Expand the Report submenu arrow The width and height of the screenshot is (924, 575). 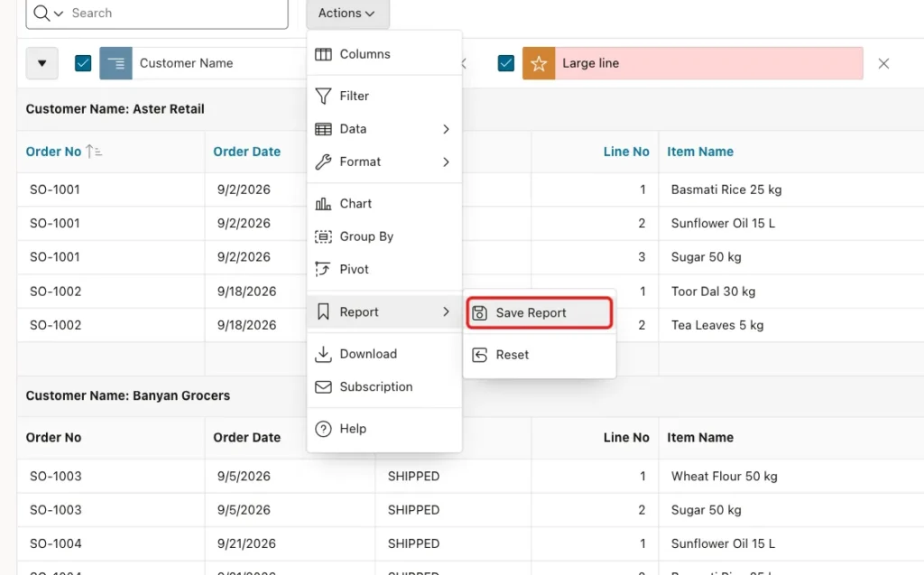click(x=446, y=311)
